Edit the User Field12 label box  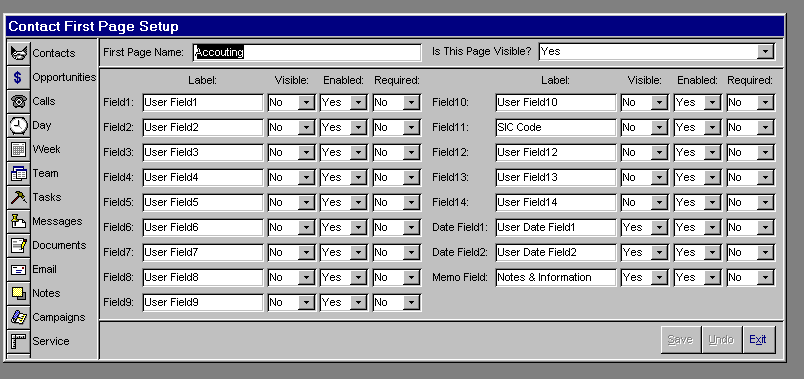[x=556, y=153]
